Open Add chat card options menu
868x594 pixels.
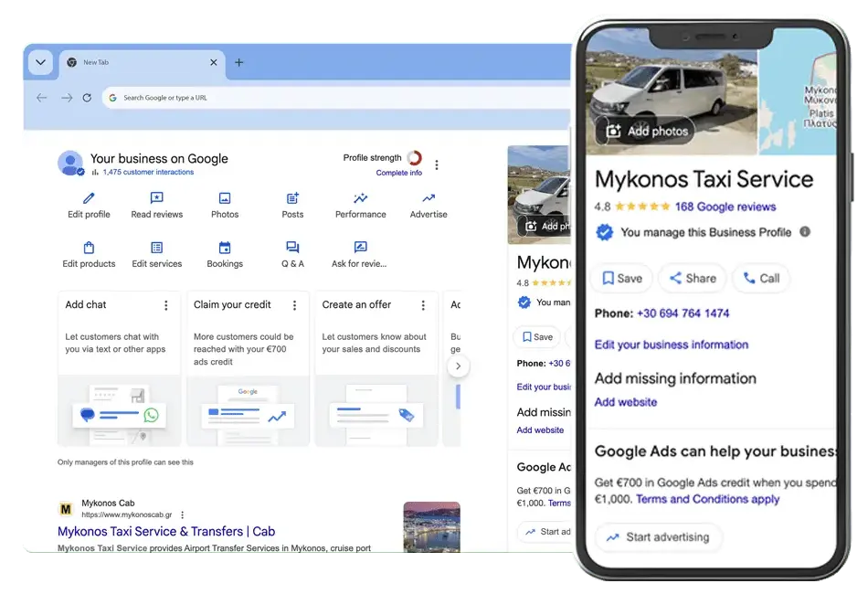click(x=165, y=305)
